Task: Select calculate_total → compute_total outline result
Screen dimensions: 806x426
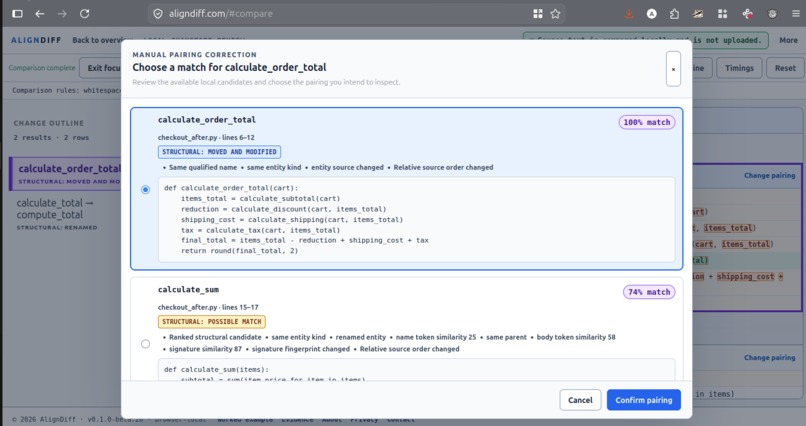Action: click(x=65, y=214)
